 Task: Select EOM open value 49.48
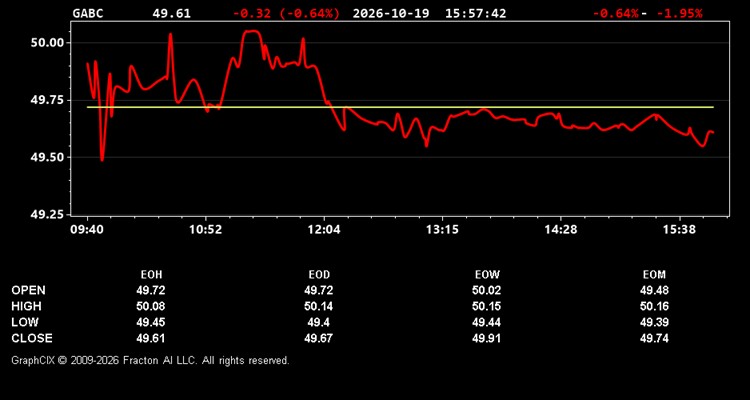click(x=654, y=290)
